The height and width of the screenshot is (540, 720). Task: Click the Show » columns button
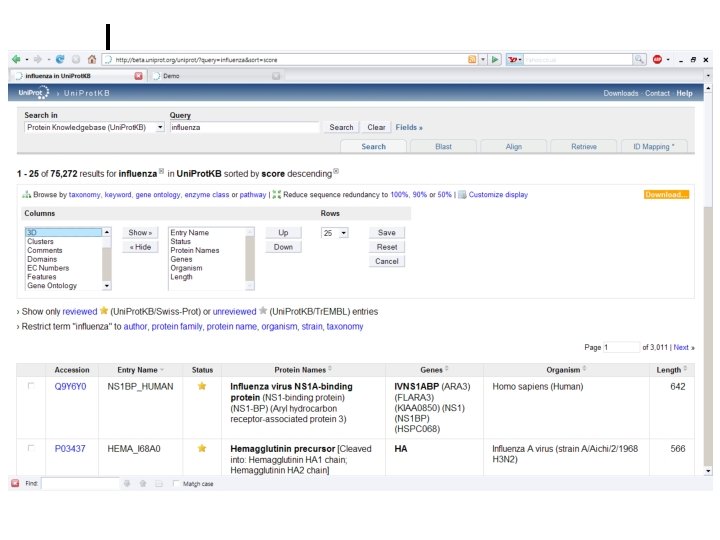click(140, 232)
